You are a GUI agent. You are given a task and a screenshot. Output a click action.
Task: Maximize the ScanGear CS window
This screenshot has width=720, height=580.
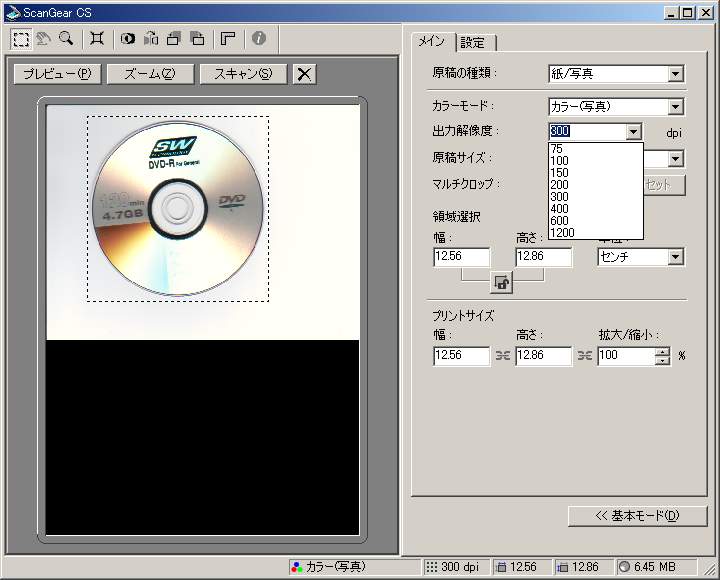tap(687, 13)
